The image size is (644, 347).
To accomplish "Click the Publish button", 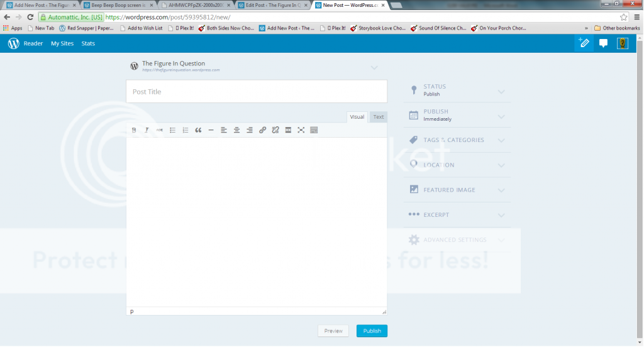I will [x=372, y=331].
